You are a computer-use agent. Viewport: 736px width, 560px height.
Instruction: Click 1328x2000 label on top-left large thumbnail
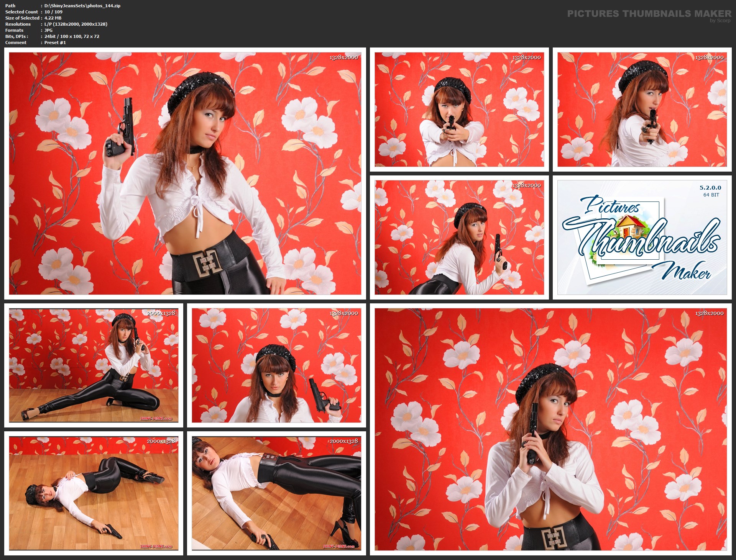click(344, 57)
